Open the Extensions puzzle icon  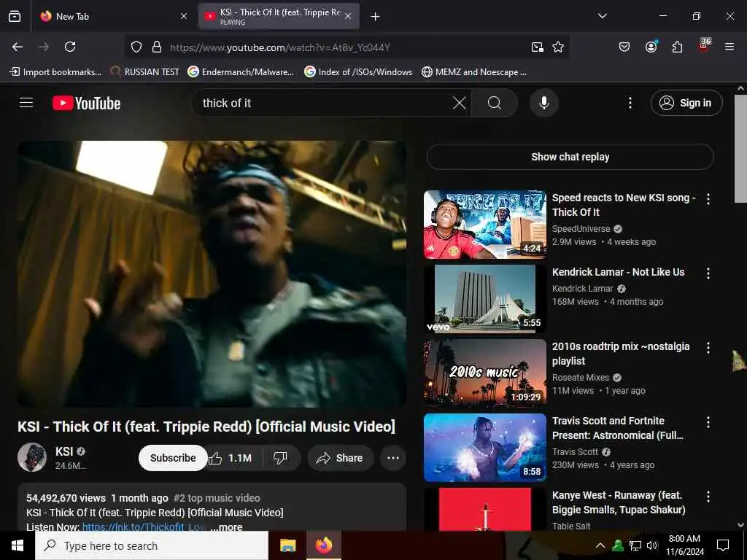pyautogui.click(x=677, y=47)
